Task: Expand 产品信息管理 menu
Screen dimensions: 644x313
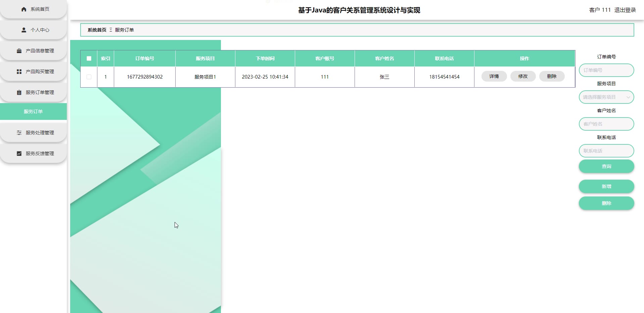Action: click(x=33, y=51)
